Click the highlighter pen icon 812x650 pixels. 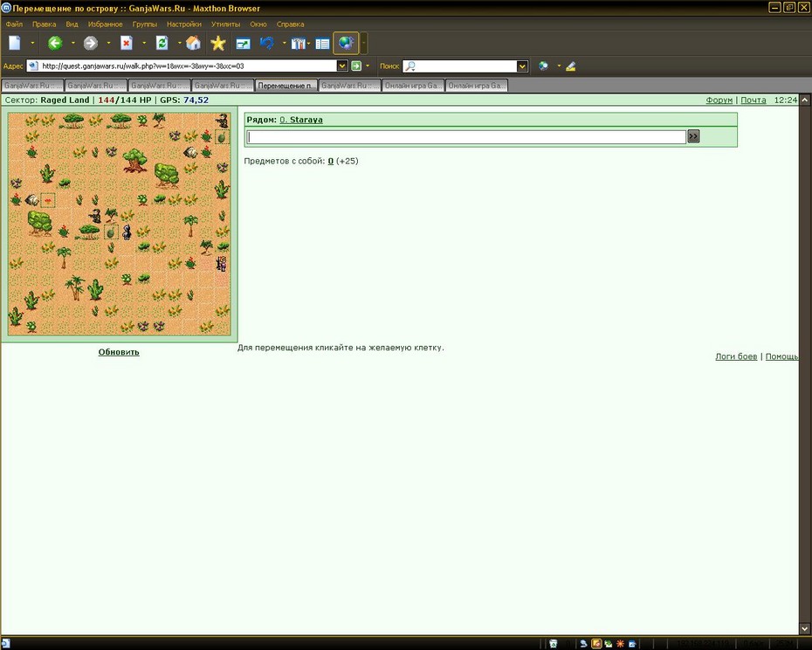tap(571, 66)
